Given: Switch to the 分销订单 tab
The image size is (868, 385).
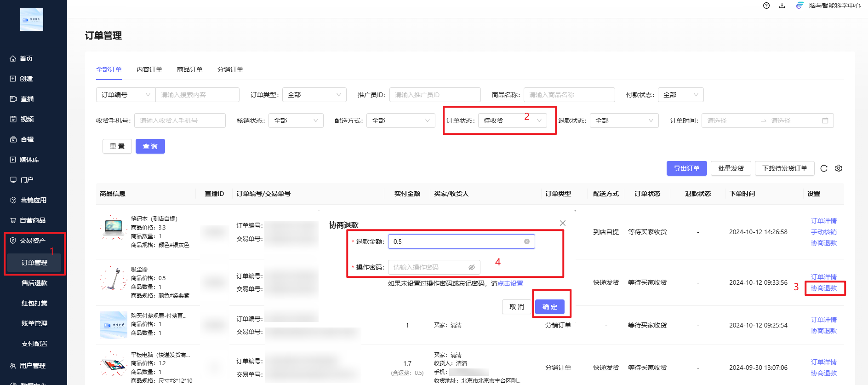Looking at the screenshot, I should click(230, 69).
